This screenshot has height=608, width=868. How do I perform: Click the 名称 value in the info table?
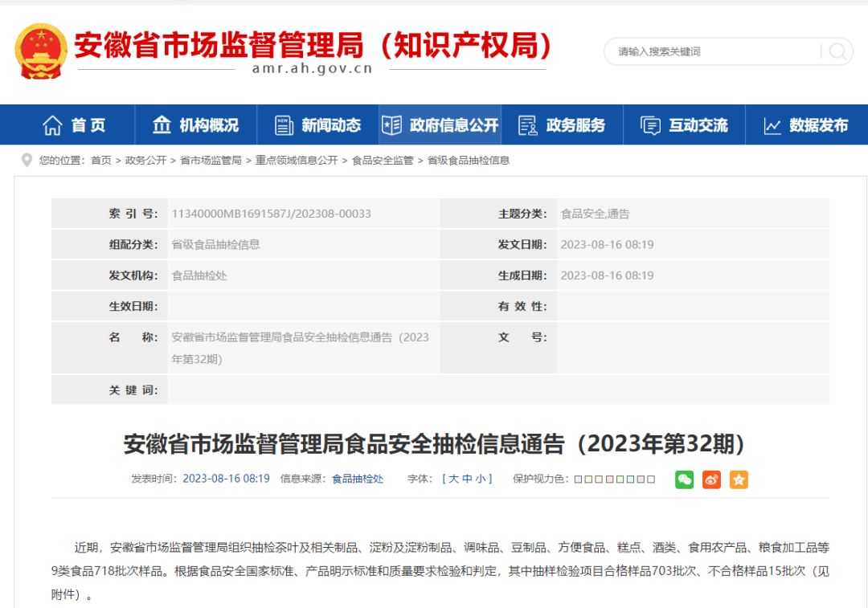coord(300,348)
